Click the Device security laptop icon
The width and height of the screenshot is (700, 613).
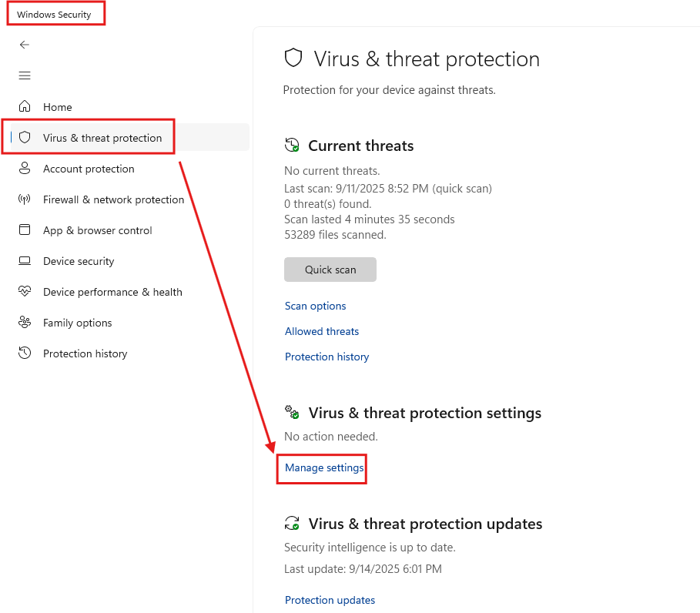click(x=25, y=261)
